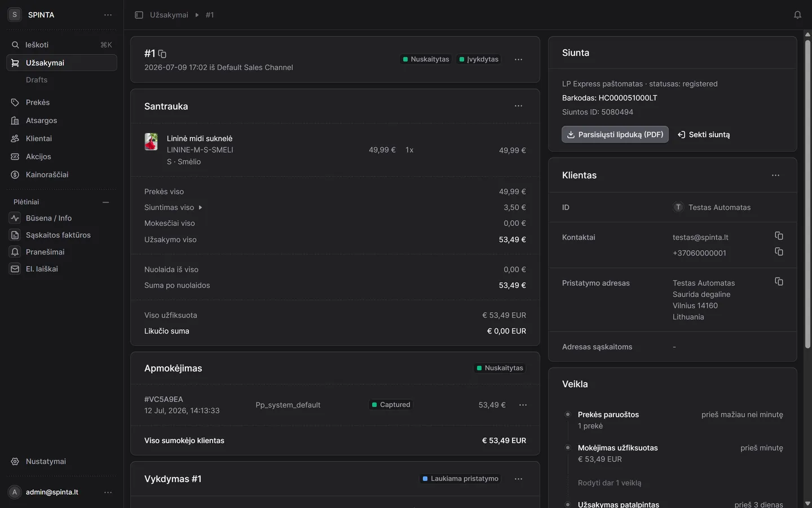Open Nustatymai settings

click(x=61, y=461)
